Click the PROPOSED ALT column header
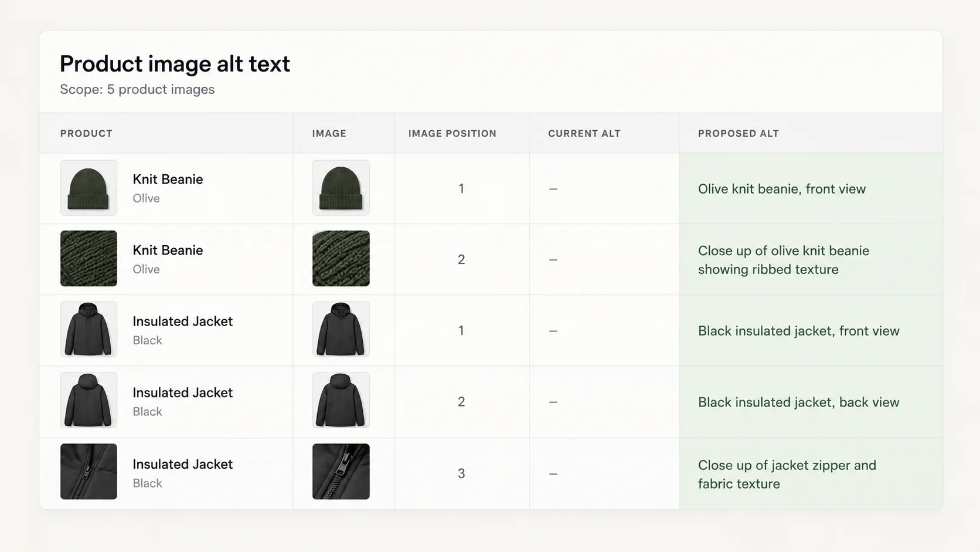This screenshot has height=552, width=980. tap(739, 133)
